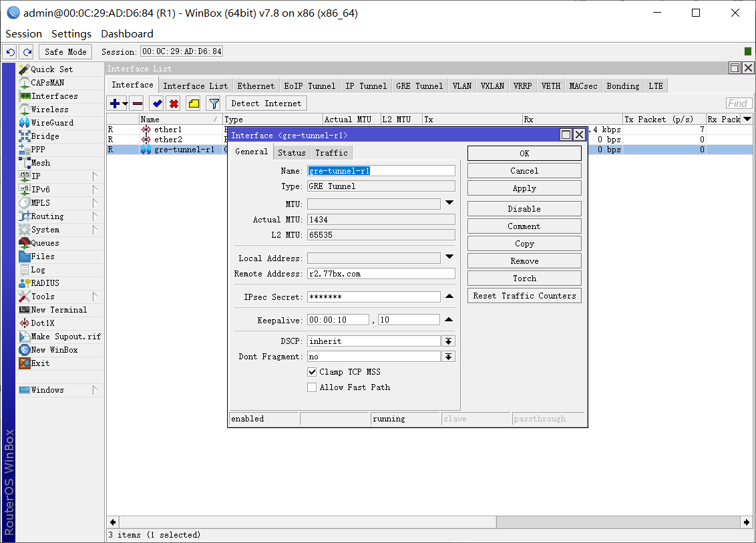The image size is (756, 543).
Task: Open WireGuard in sidebar
Action: (60, 123)
